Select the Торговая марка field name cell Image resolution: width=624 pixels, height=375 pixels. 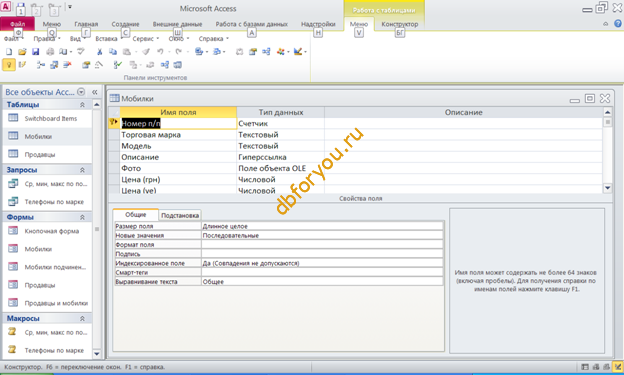[x=178, y=135]
